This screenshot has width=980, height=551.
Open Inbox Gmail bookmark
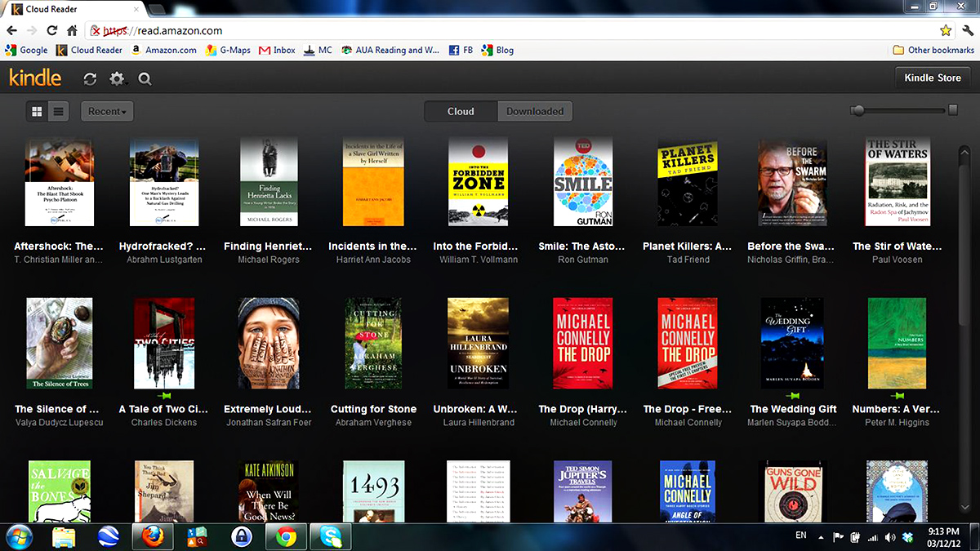coord(277,50)
